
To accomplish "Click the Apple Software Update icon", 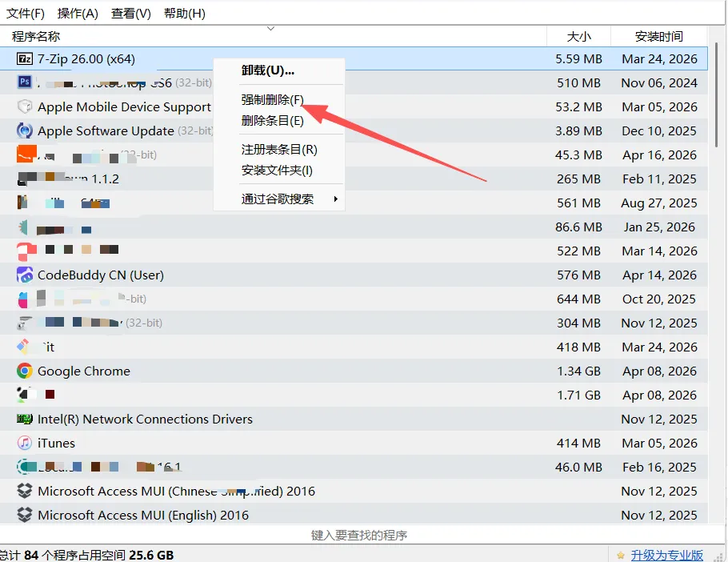I will point(25,130).
